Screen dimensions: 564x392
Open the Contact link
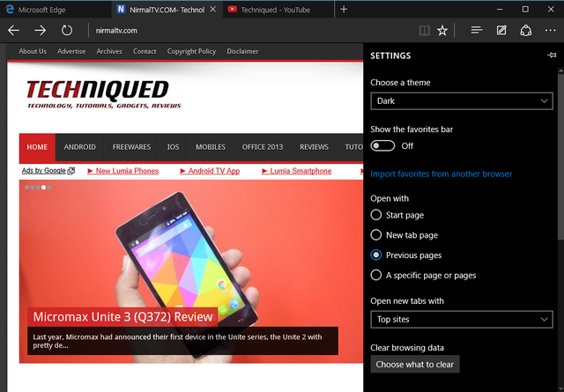tap(145, 51)
